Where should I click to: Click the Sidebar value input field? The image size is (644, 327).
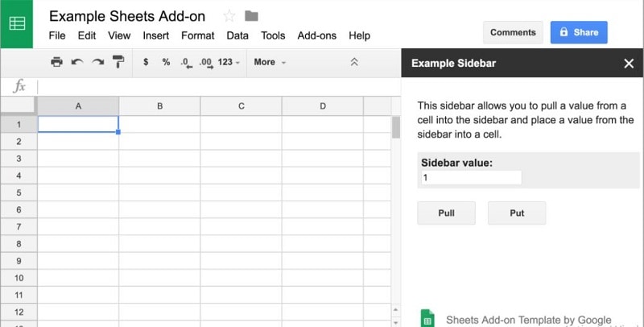(471, 178)
